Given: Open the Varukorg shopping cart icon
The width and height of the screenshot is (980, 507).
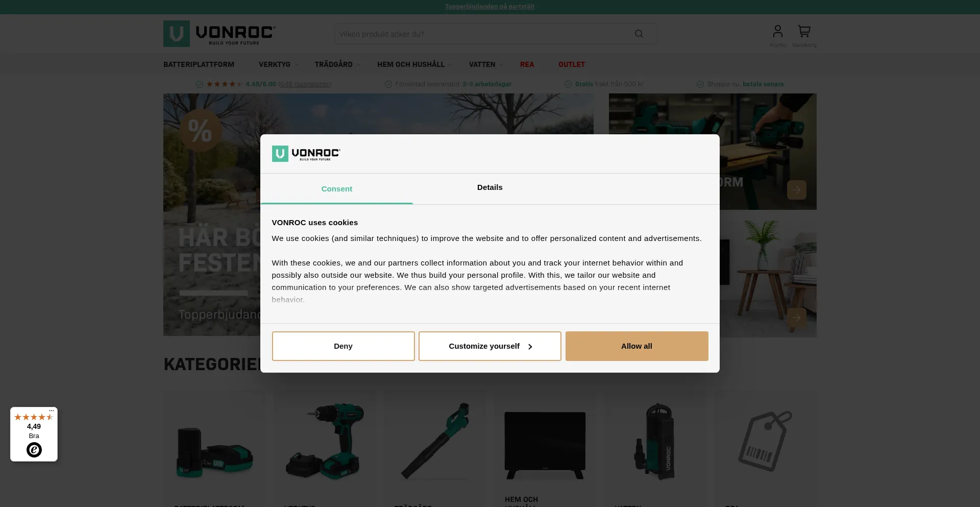Looking at the screenshot, I should click(x=804, y=32).
